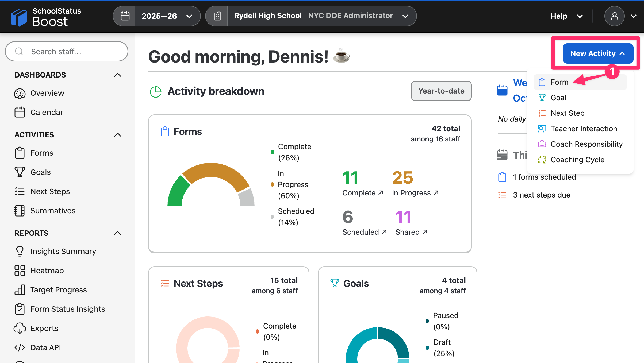The width and height of the screenshot is (644, 363).
Task: Open the 6 Scheduled forms link
Action: point(365,232)
